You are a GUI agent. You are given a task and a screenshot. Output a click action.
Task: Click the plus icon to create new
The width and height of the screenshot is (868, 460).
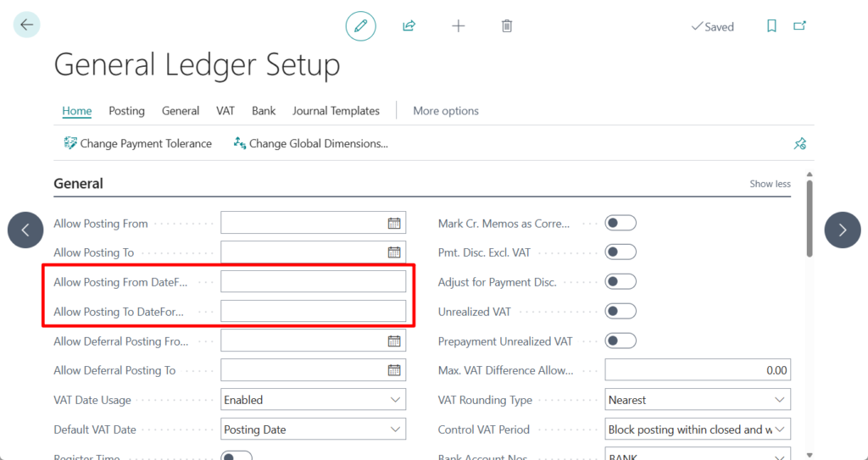point(459,26)
